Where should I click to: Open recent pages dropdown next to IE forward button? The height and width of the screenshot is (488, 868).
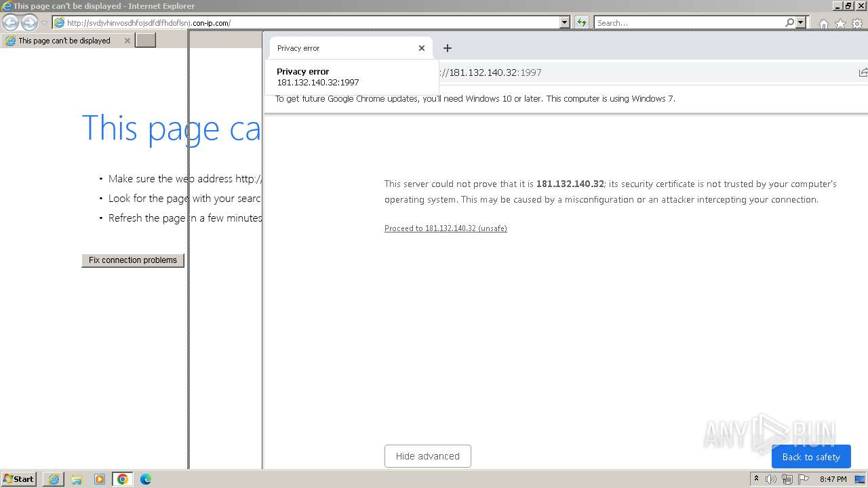coord(44,23)
